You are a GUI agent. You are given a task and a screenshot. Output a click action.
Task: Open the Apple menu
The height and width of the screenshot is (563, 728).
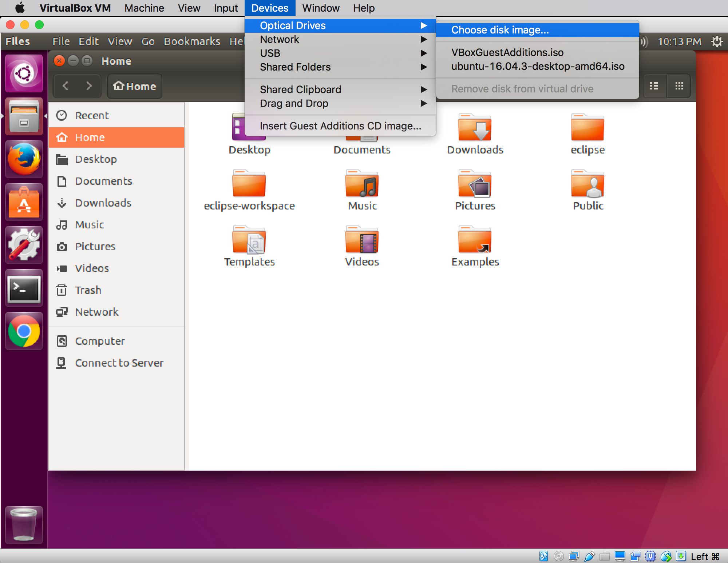coord(20,8)
